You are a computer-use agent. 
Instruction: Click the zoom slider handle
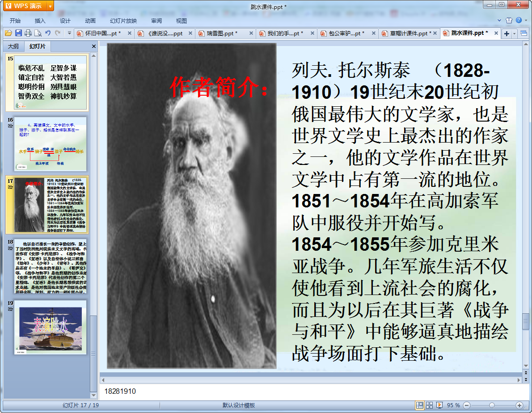click(x=492, y=405)
